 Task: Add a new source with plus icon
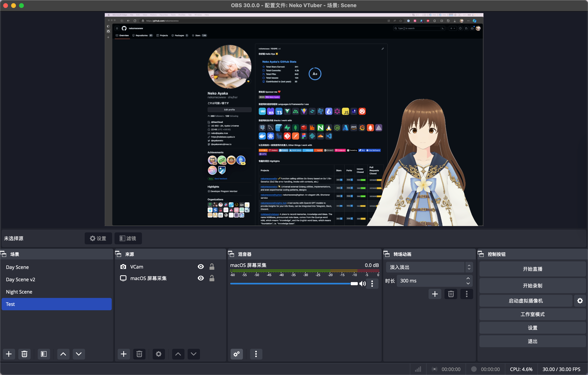pyautogui.click(x=124, y=354)
